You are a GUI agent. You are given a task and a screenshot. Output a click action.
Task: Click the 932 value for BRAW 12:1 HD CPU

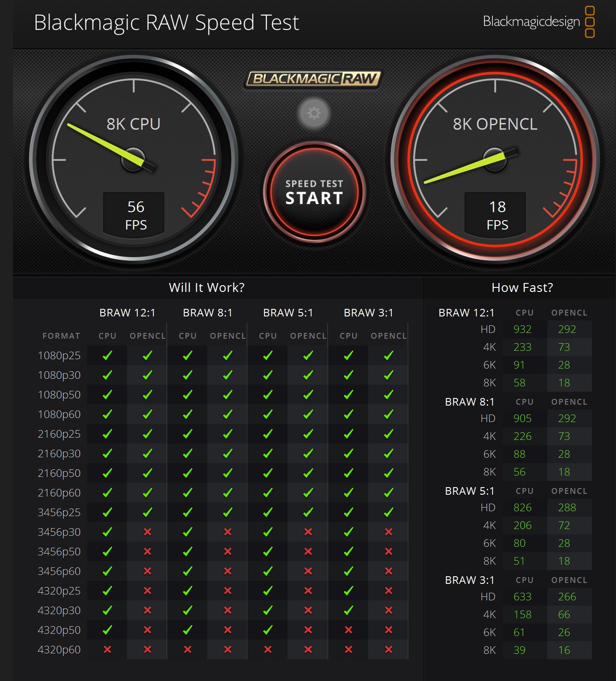point(522,329)
